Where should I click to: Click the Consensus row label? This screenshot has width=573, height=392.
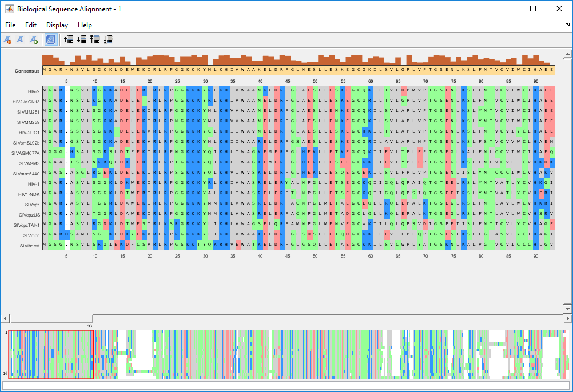[x=27, y=71]
